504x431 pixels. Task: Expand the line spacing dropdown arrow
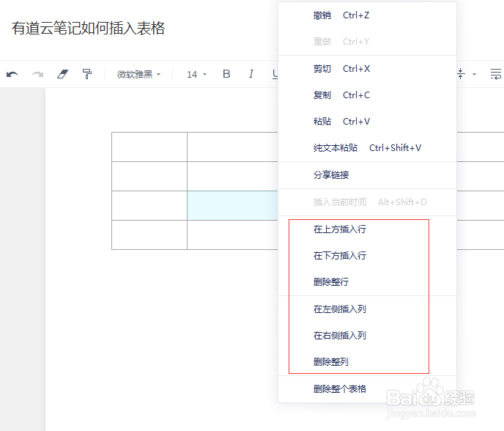click(474, 74)
